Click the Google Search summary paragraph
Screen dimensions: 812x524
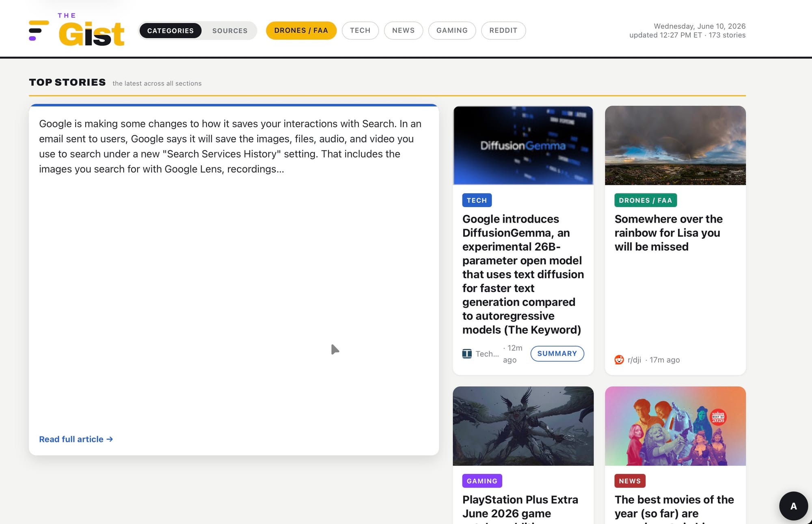[230, 146]
